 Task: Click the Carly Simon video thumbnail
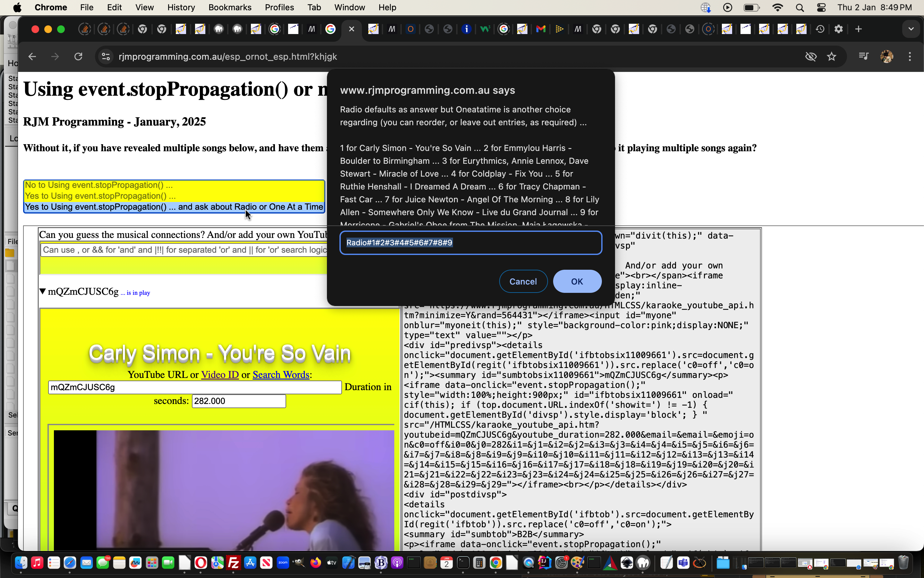coord(224,490)
